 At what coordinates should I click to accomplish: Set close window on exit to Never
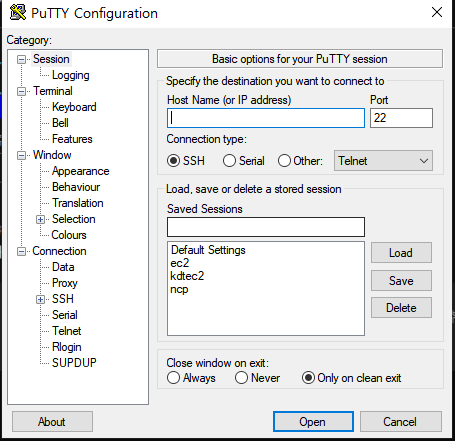tap(241, 378)
